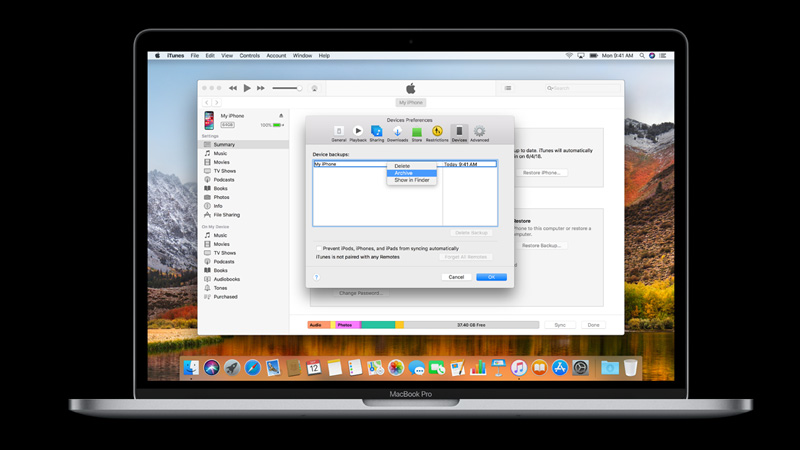800x450 pixels.
Task: Click the AirPlay icon in iTunes toolbar
Action: pyautogui.click(x=314, y=88)
